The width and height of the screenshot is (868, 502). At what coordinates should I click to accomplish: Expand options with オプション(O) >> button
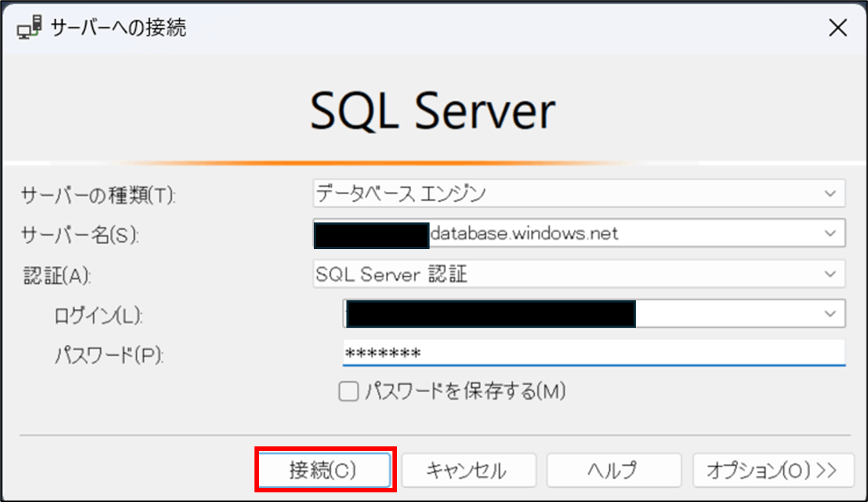point(773,470)
